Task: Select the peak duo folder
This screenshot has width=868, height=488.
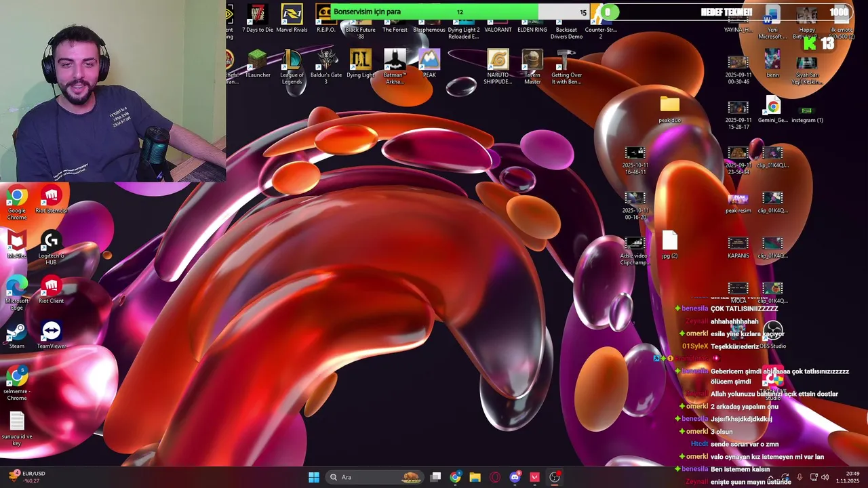Action: point(669,109)
